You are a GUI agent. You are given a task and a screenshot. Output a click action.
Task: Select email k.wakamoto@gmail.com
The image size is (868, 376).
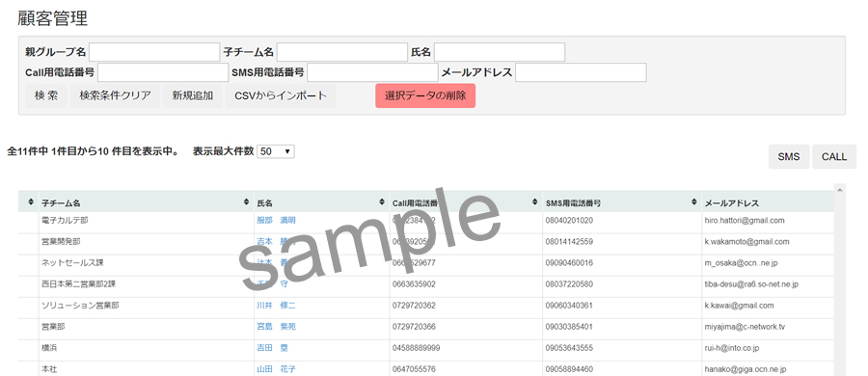[746, 241]
